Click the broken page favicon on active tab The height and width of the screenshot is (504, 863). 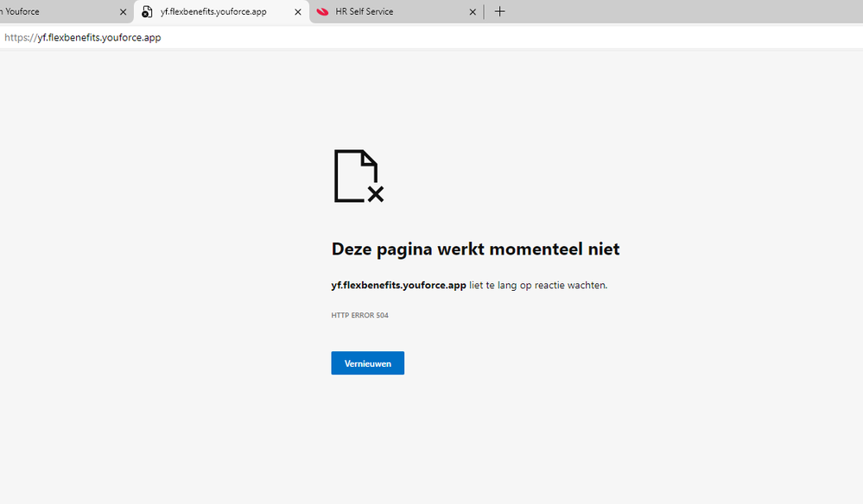(x=147, y=11)
